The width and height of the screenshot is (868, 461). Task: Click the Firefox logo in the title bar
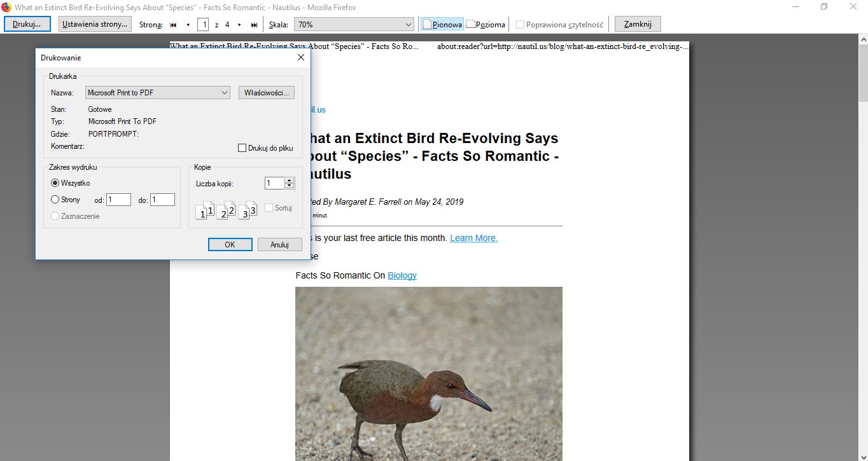pos(6,7)
